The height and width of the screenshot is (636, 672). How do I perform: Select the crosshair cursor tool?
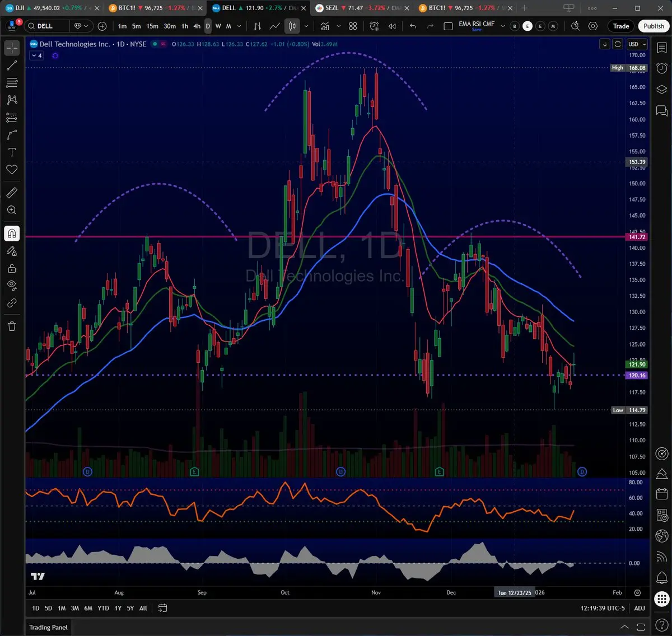pyautogui.click(x=12, y=48)
